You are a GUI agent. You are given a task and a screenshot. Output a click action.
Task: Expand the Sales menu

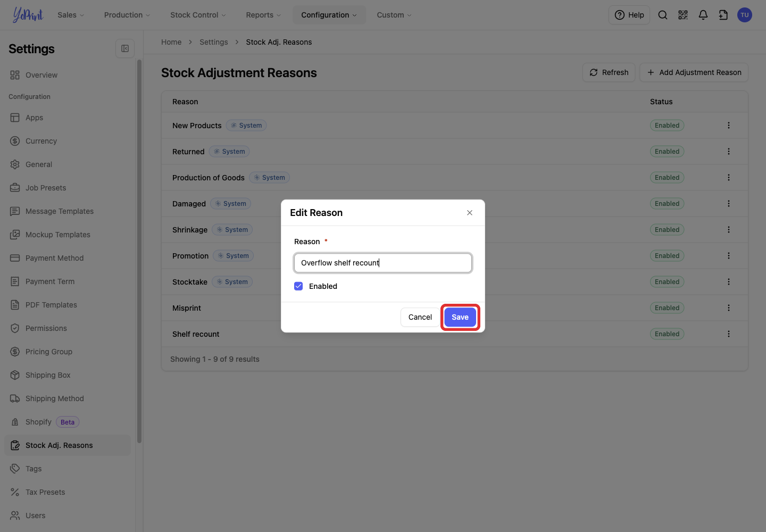pos(71,15)
